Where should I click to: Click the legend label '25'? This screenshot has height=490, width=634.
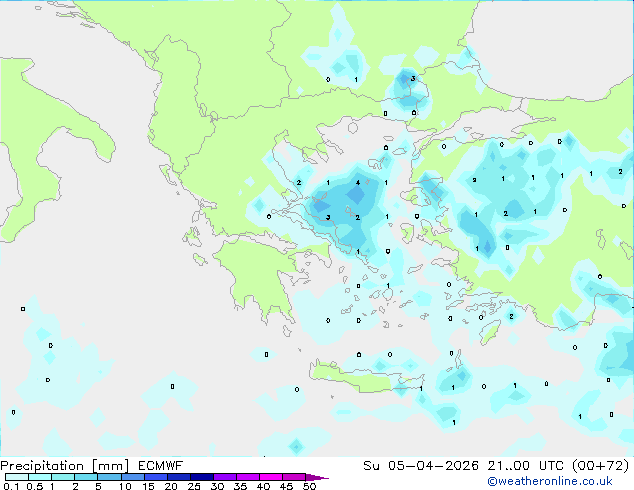[x=194, y=486]
